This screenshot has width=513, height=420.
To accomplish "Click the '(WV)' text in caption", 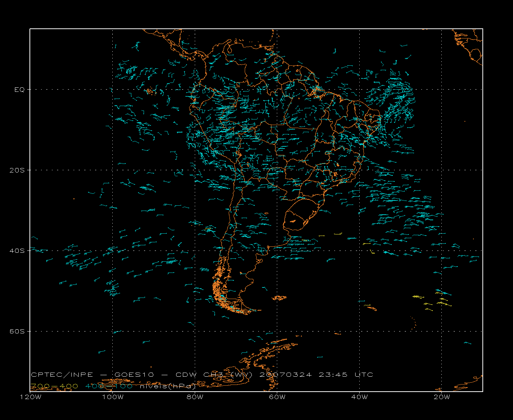I will click(241, 375).
